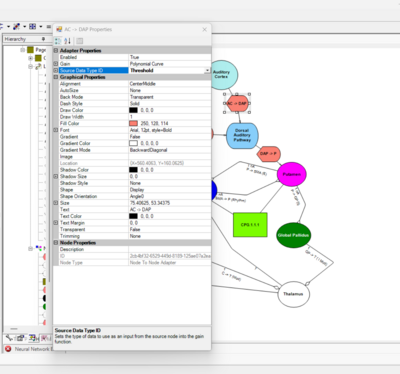Collapse the multicolored network node in Hierarchy tree
The image size is (400, 374).
[30, 248]
